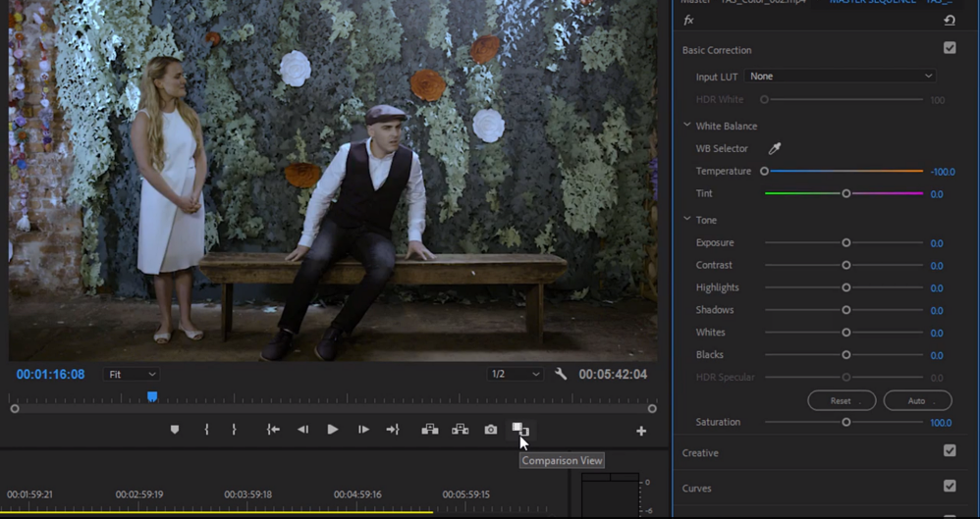Click the Temperature slider handle
The image size is (980, 519).
click(764, 171)
